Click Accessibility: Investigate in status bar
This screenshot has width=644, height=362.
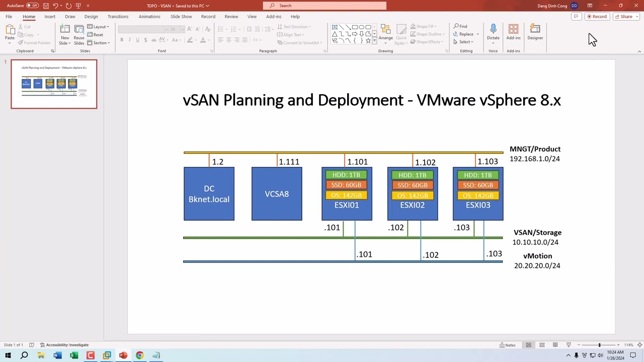pos(64,345)
